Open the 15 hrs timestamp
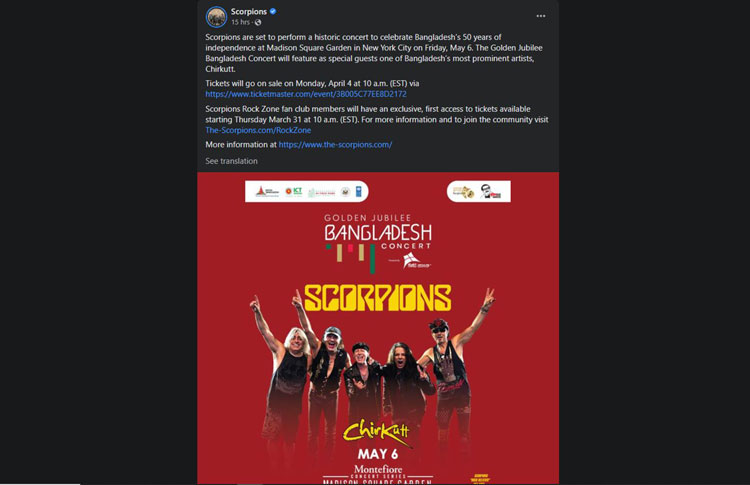Screen dimensions: 750x485 coord(240,22)
